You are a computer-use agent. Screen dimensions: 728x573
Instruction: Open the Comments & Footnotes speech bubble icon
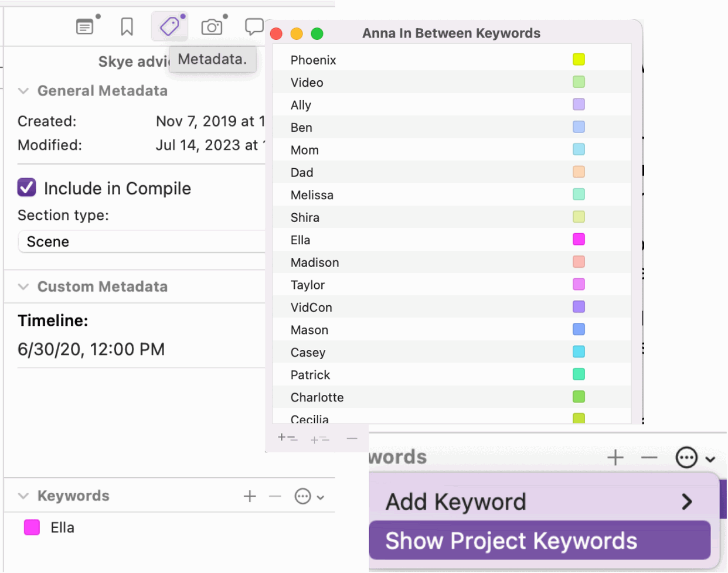254,26
